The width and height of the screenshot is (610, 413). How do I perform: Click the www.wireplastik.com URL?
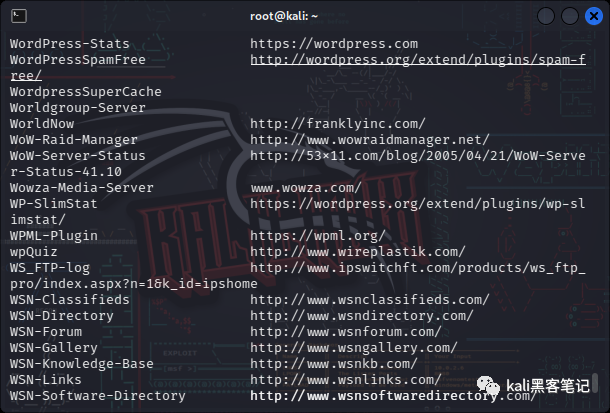point(358,252)
